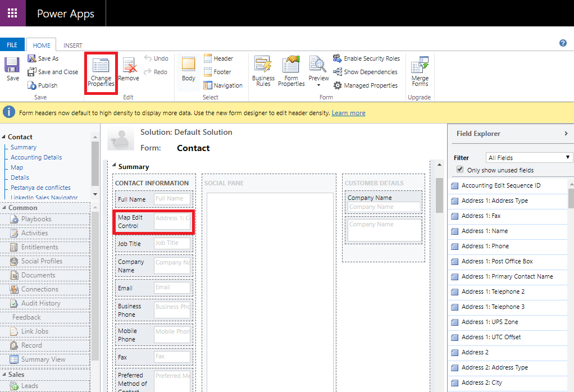Switch to the HOME tab
Image resolution: width=574 pixels, height=392 pixels.
[x=42, y=45]
